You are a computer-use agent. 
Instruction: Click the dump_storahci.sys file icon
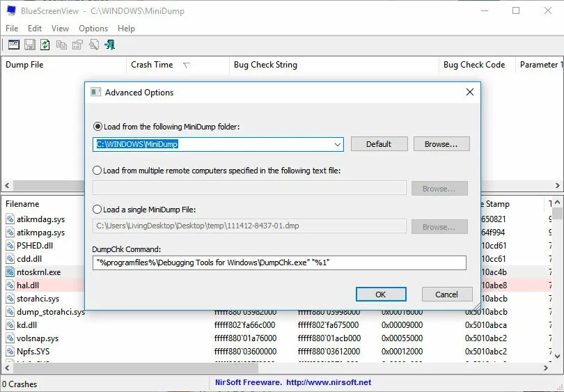(10, 312)
